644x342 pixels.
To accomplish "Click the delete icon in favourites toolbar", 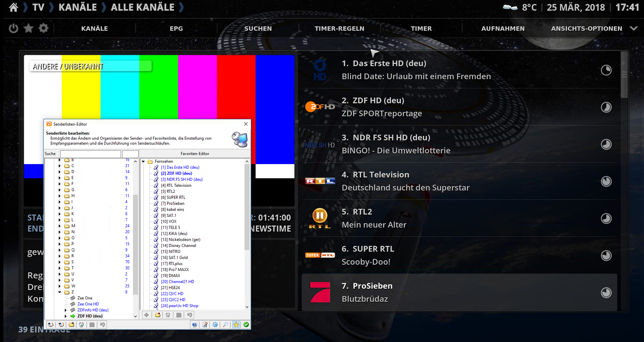I will pos(168,315).
